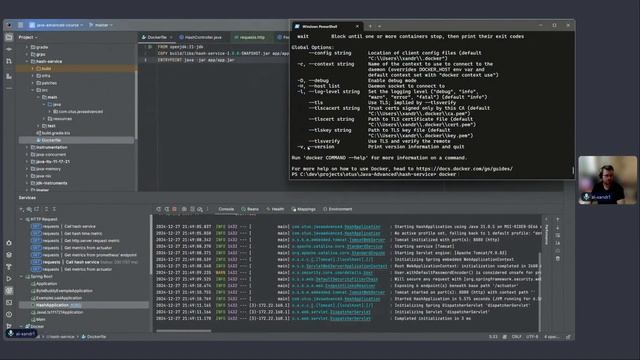Collapse the src folder
The image size is (640, 360).
pyautogui.click(x=33, y=90)
